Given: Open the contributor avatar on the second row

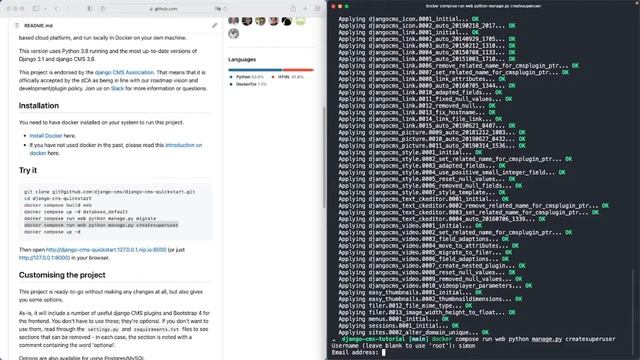Looking at the screenshot, I should coord(233,33).
